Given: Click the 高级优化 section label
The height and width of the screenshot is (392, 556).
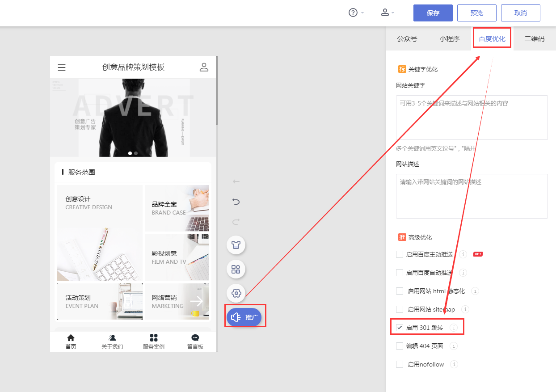Looking at the screenshot, I should click(420, 237).
